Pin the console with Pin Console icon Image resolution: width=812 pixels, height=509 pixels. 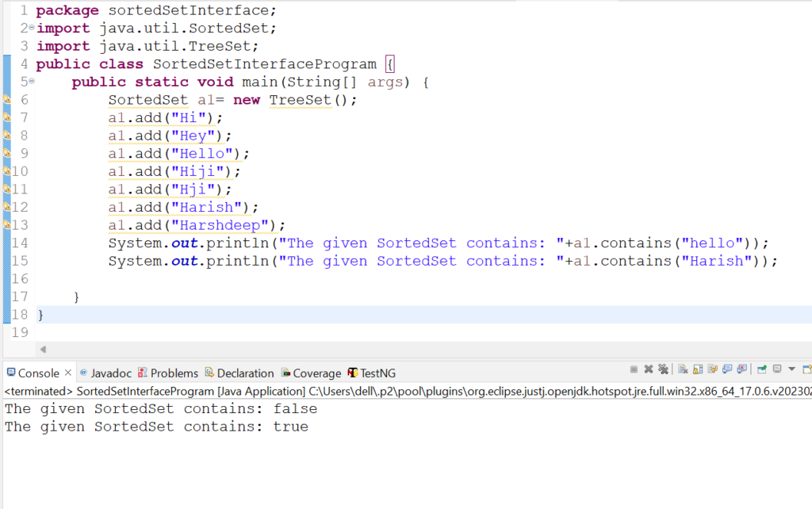(762, 369)
